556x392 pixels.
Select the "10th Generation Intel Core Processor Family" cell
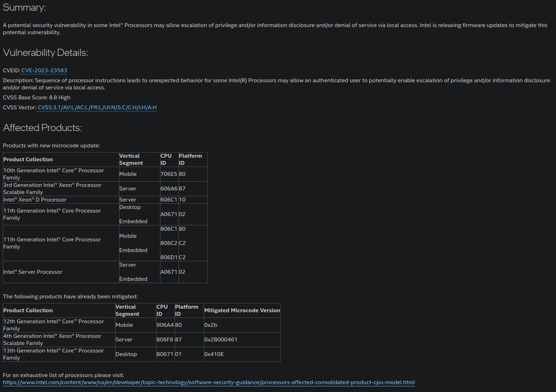click(x=61, y=174)
